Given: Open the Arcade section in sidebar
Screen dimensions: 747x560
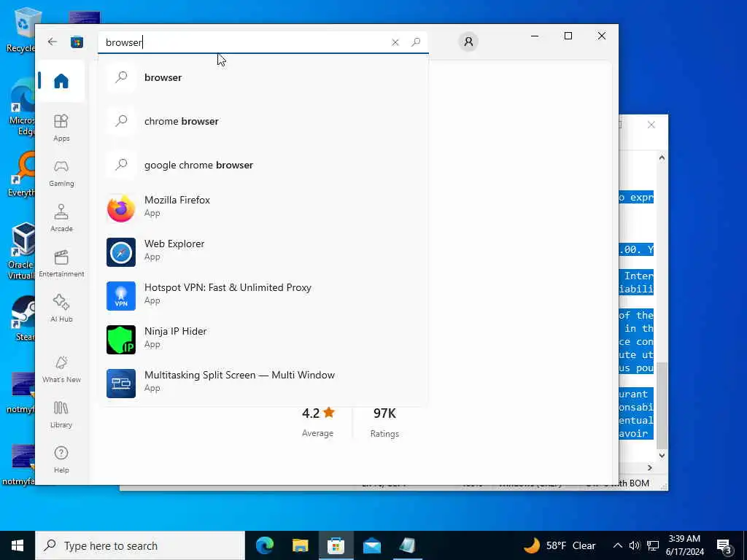Looking at the screenshot, I should pyautogui.click(x=61, y=219).
